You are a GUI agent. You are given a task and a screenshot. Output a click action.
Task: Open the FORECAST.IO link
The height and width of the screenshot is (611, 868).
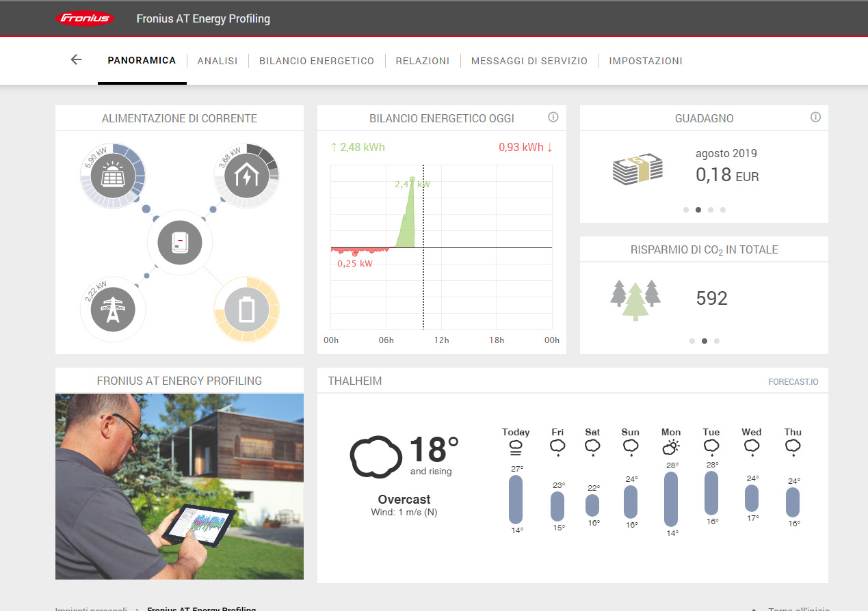point(793,381)
